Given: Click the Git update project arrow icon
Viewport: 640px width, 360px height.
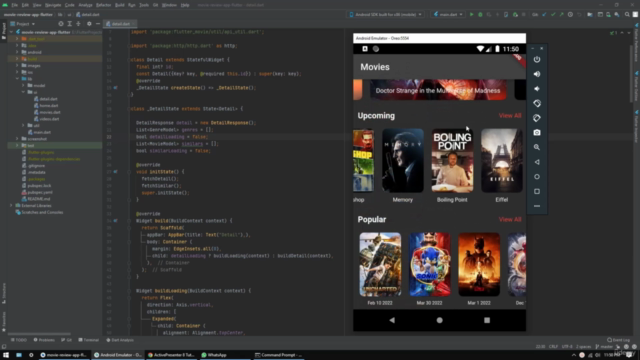Looking at the screenshot, I should tap(544, 14).
